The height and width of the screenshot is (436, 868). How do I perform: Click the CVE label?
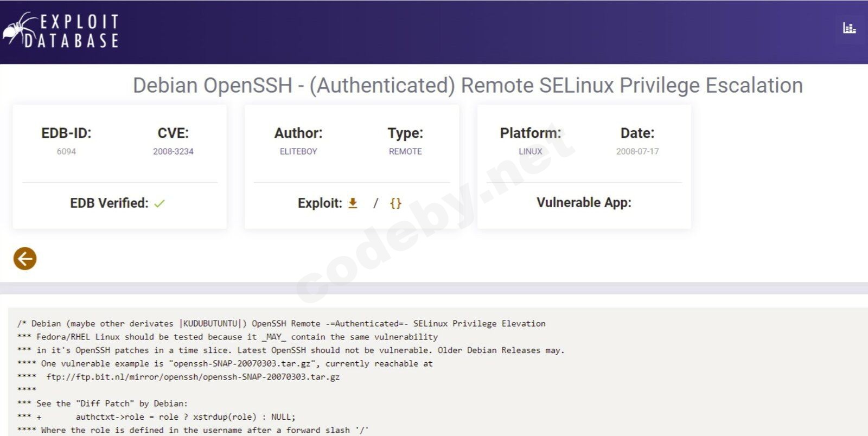(173, 133)
